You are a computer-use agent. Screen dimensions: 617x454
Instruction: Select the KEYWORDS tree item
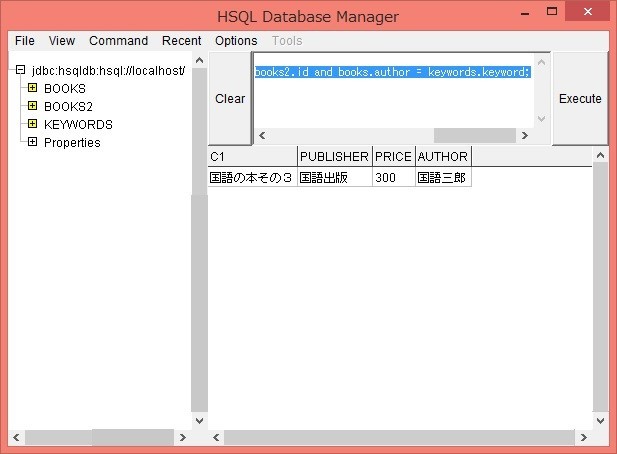(x=78, y=125)
